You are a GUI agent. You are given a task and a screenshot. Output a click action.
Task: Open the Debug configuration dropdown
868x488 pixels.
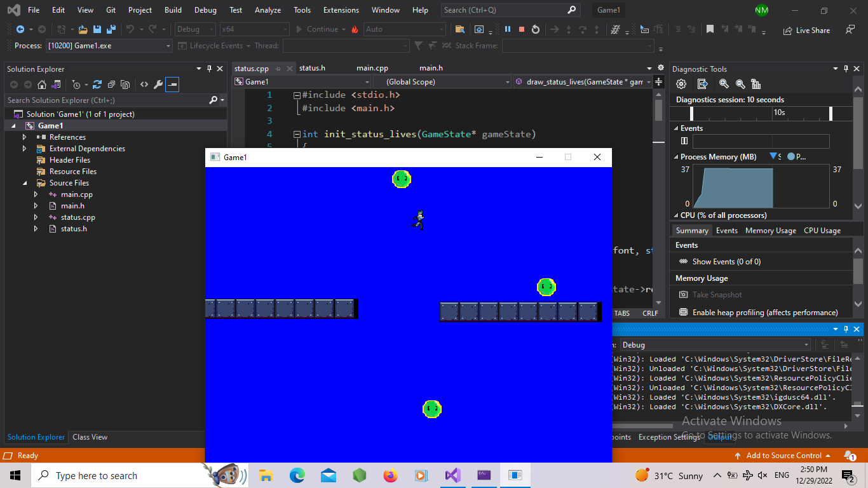coord(194,29)
